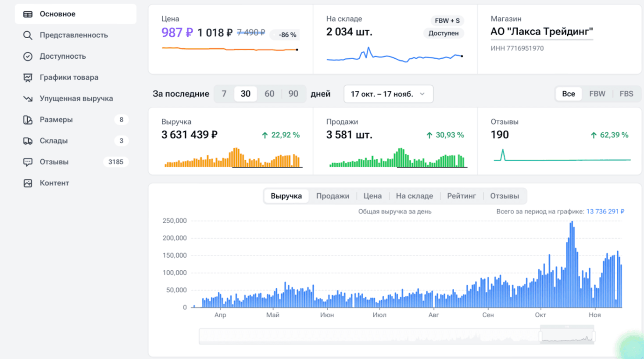Switch chart to Цена tab

pyautogui.click(x=372, y=196)
